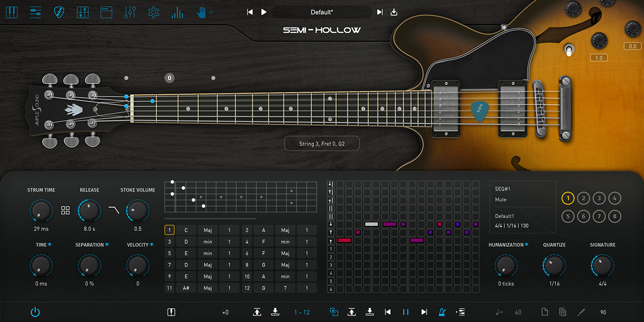
Task: Select sequence pattern slot 8
Action: tap(614, 217)
